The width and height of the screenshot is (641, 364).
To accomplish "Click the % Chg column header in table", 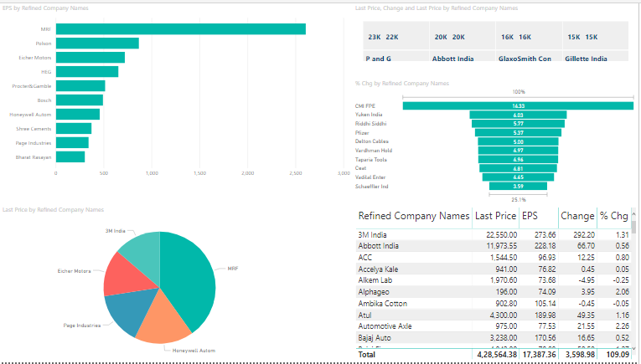I will coord(614,216).
